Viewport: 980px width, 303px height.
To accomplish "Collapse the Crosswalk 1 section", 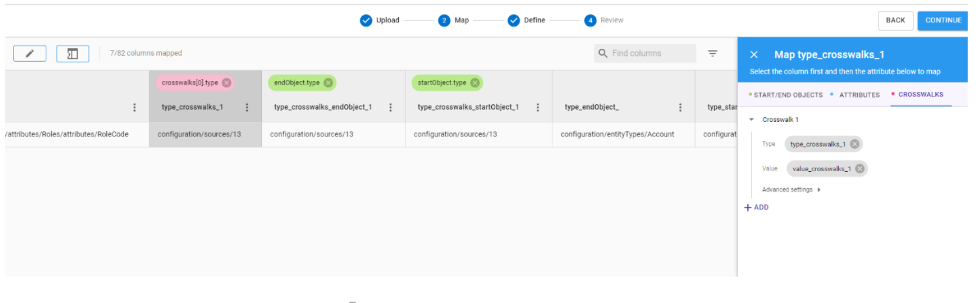I will tap(751, 119).
